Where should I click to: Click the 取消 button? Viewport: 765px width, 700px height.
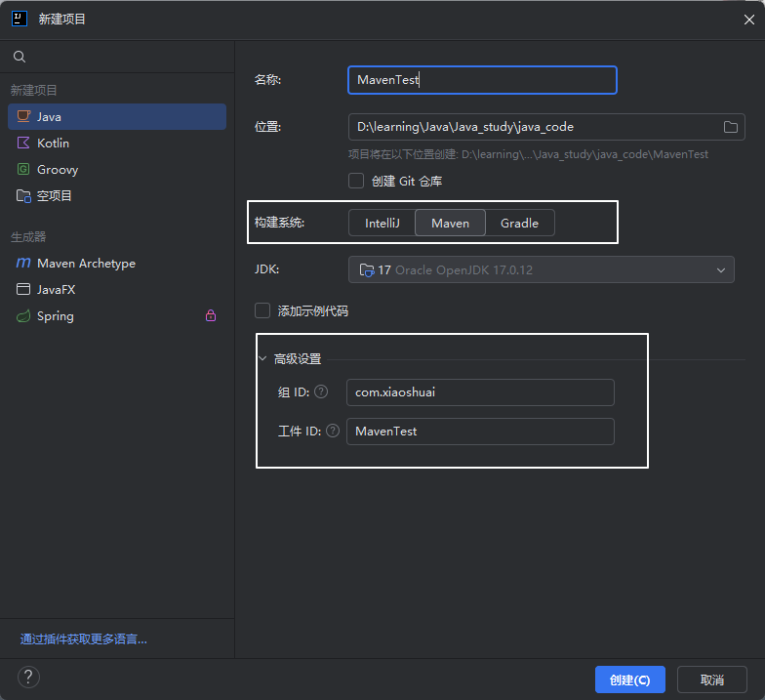tap(712, 679)
